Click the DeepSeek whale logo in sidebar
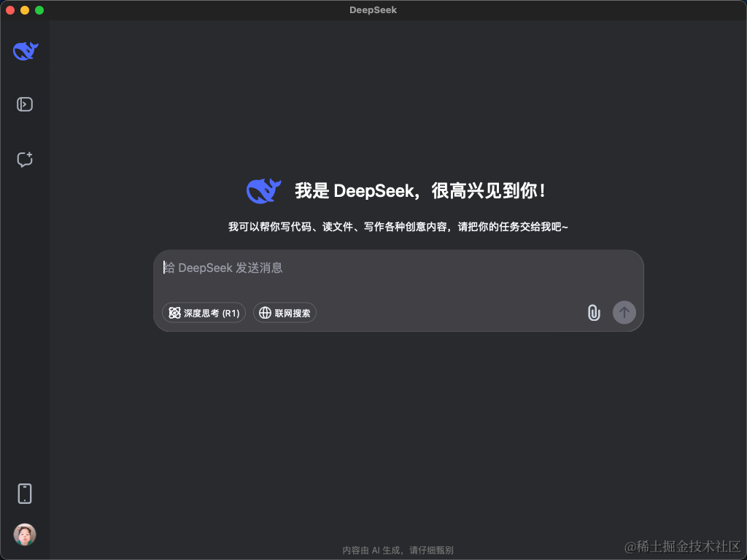Screen dimensions: 747x560 coord(26,51)
